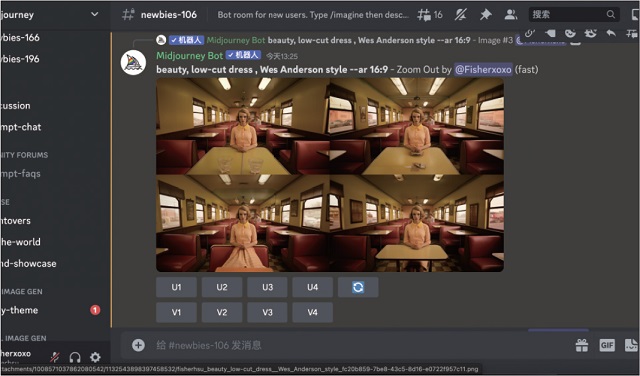Click the green Midjourney Bot username above the image grid
The width and height of the screenshot is (640, 376).
point(189,56)
